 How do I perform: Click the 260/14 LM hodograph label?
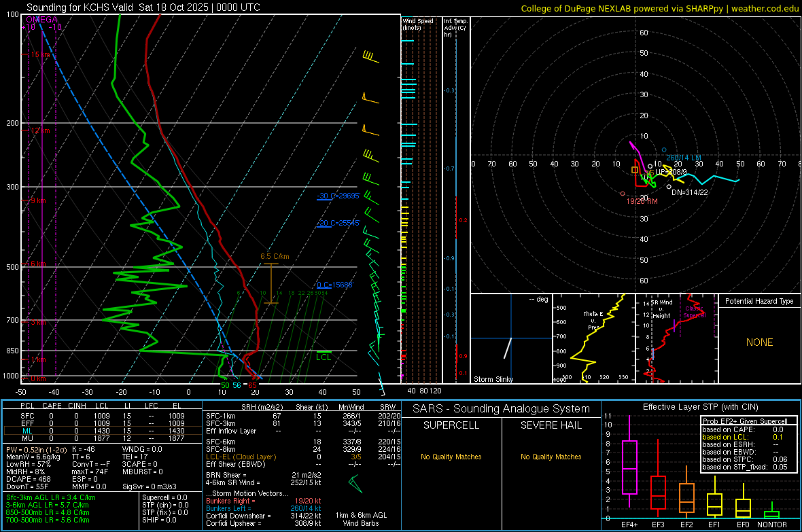point(684,158)
